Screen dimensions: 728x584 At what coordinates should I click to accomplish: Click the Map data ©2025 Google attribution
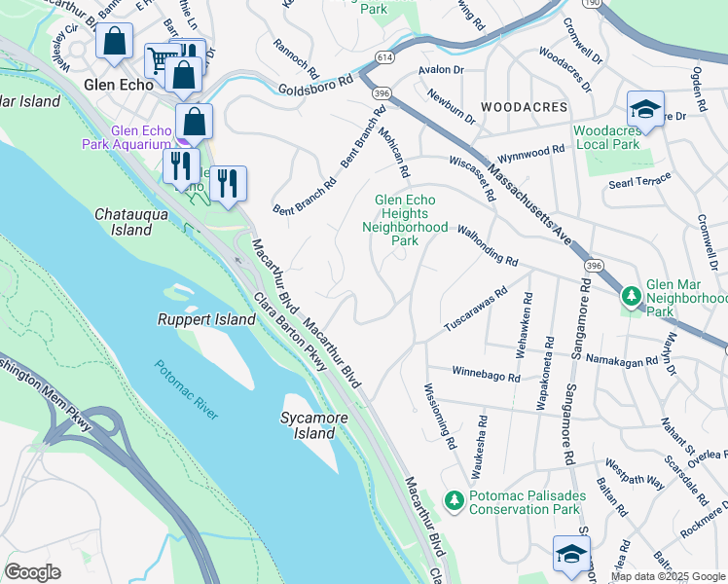(x=669, y=577)
